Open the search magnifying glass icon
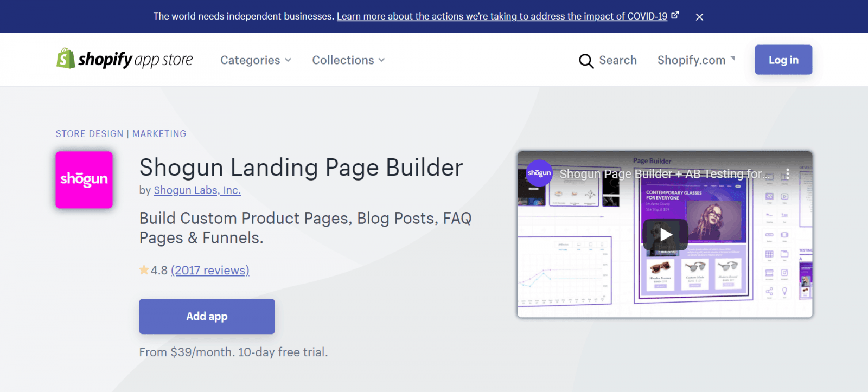The width and height of the screenshot is (868, 392). pos(586,61)
